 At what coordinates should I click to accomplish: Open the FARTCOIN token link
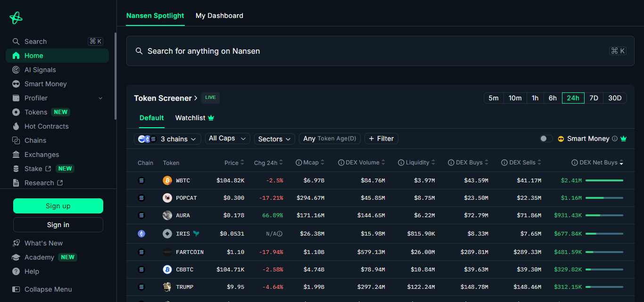(x=190, y=252)
